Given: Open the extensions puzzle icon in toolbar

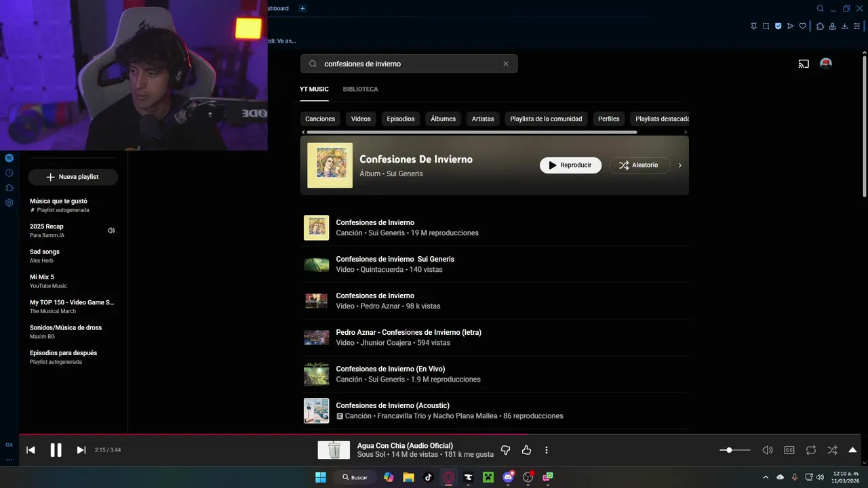Looking at the screenshot, I should [820, 26].
